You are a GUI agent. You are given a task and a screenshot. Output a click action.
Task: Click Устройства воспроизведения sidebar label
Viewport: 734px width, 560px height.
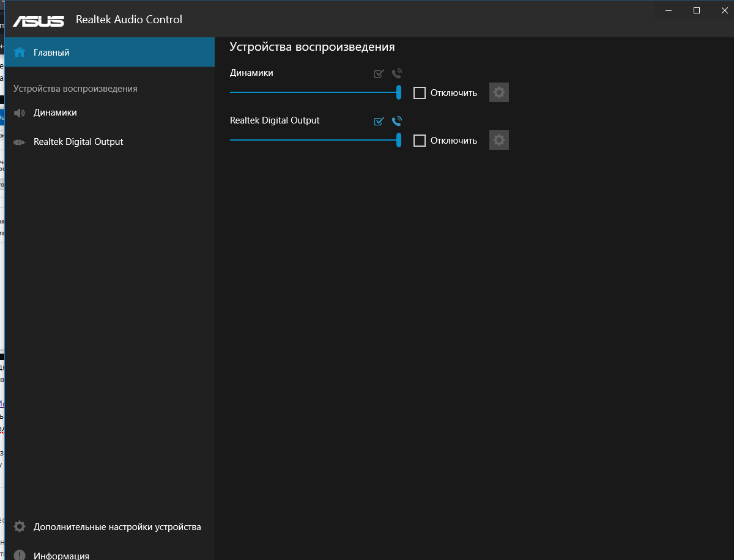pyautogui.click(x=75, y=89)
